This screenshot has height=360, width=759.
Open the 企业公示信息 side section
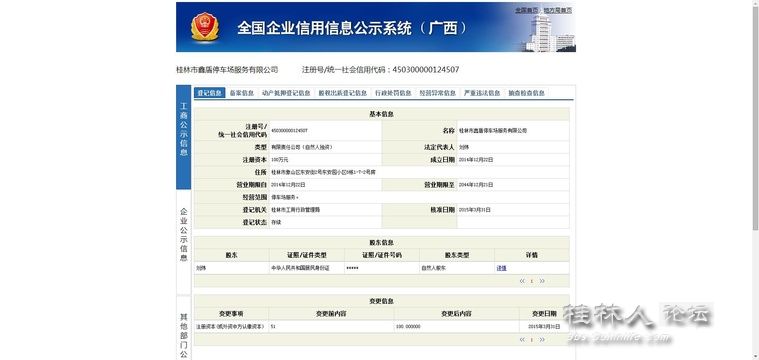[183, 242]
